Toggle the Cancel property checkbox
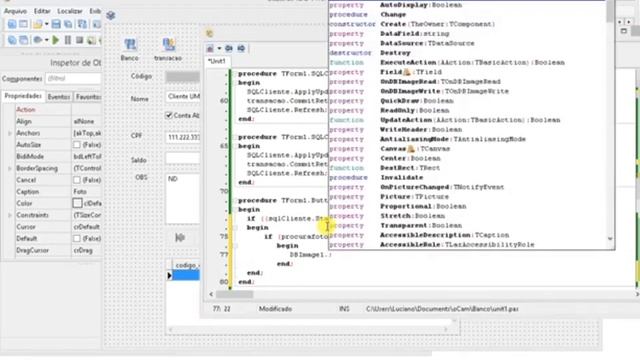This screenshot has height=360, width=640. (x=77, y=180)
